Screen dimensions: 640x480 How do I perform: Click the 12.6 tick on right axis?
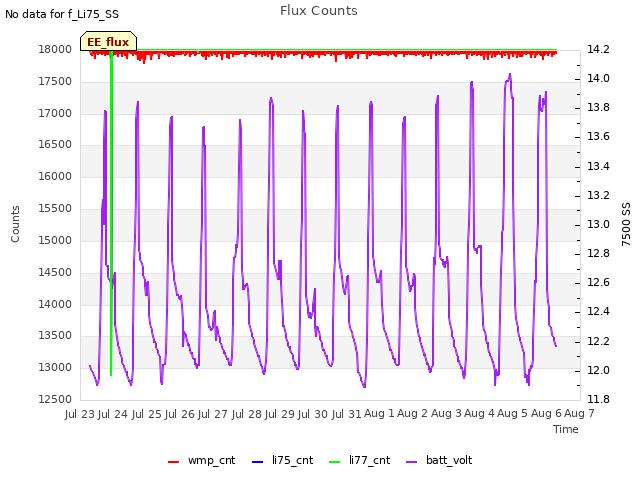(598, 282)
